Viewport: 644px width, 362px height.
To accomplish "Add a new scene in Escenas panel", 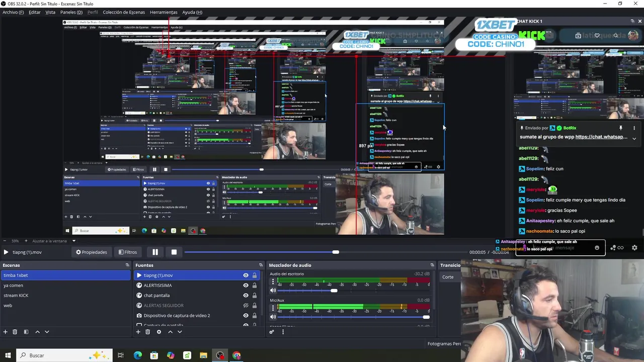I will coord(6,332).
